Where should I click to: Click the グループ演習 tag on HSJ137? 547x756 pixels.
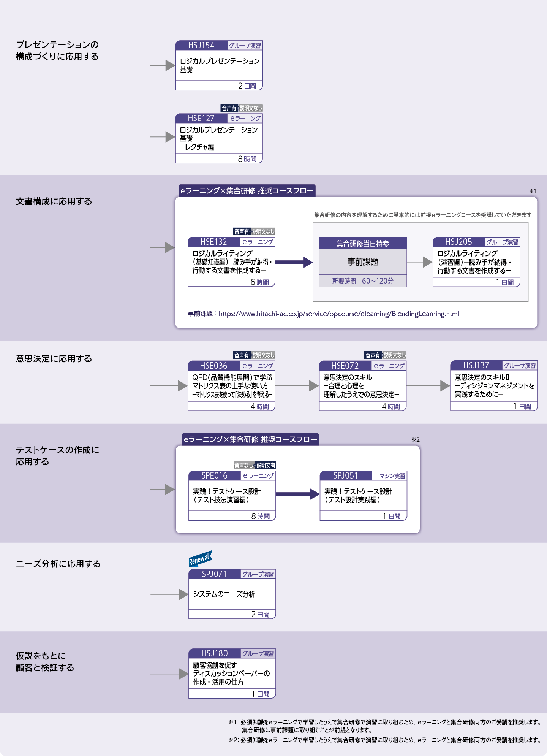520,366
